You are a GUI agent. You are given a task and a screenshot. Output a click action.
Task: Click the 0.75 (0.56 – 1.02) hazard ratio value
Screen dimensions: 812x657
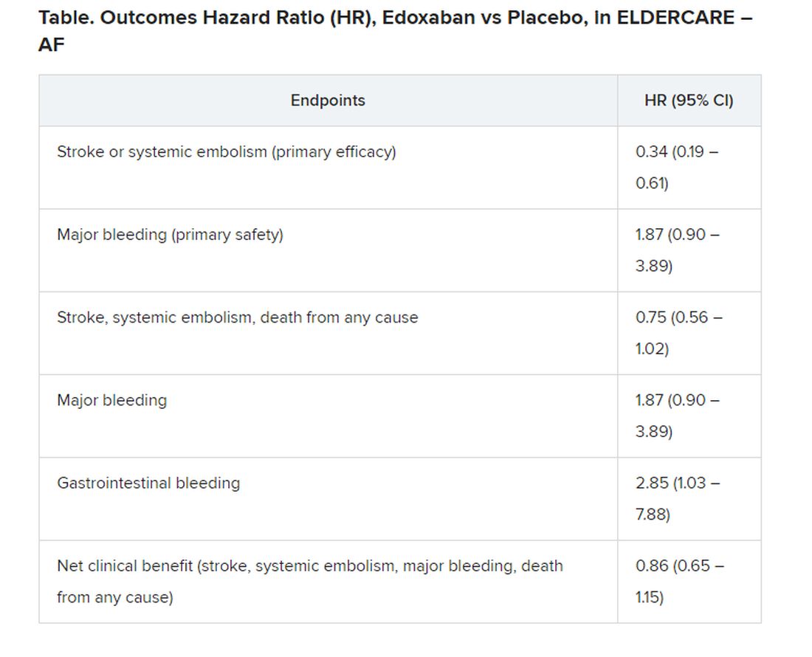[679, 333]
